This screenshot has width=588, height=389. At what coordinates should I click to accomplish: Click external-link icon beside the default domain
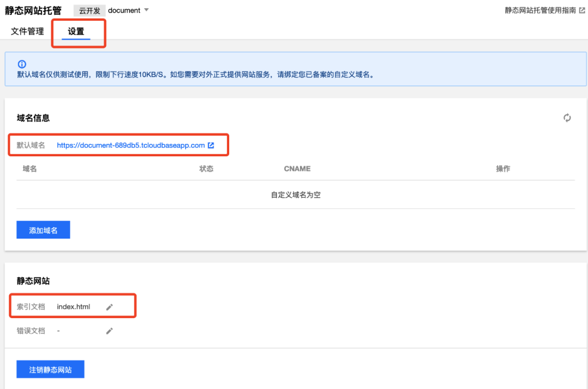coord(211,145)
